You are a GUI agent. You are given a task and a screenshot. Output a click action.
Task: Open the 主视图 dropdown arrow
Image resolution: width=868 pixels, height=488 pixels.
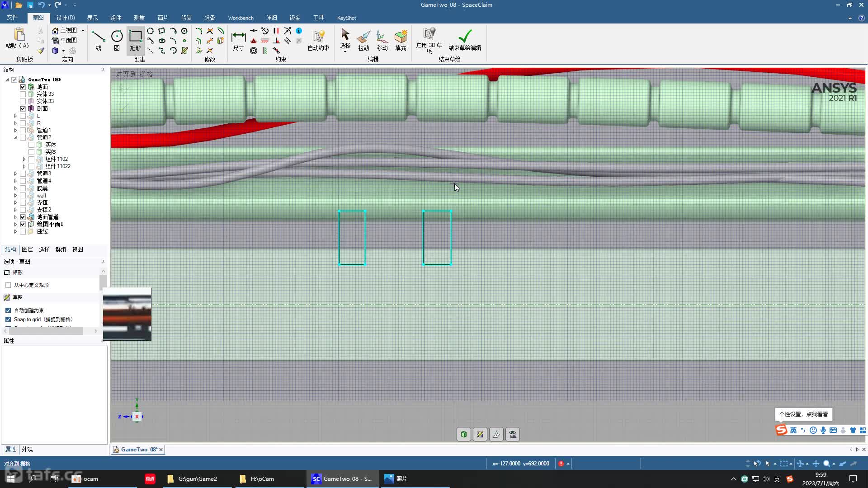83,31
